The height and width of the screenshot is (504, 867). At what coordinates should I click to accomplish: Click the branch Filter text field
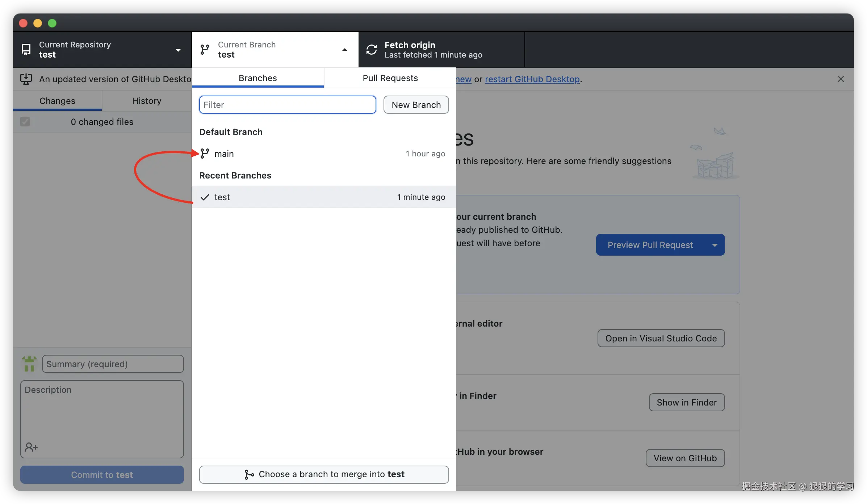pyautogui.click(x=288, y=105)
